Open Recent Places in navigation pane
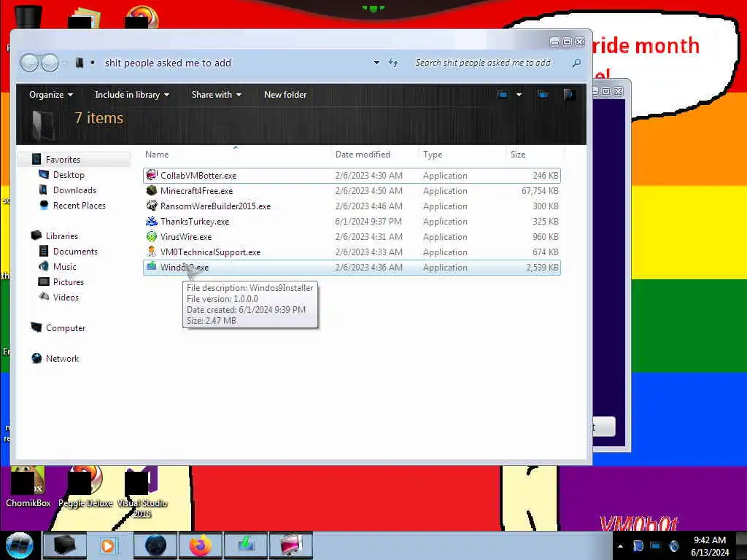This screenshot has width=747, height=560. [79, 205]
